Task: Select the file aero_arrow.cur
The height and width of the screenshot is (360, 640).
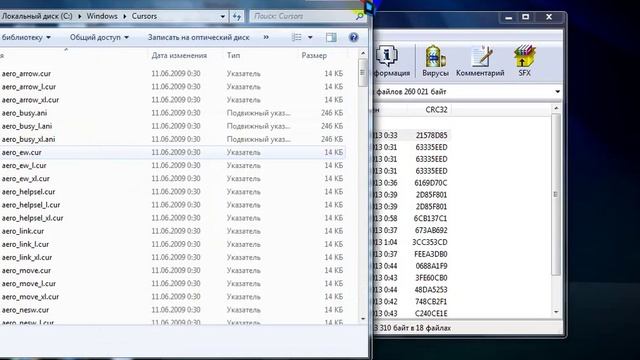Action: click(x=26, y=74)
